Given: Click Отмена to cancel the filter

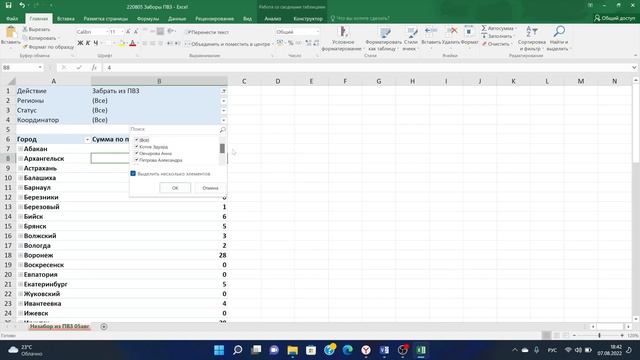Looking at the screenshot, I should [x=210, y=188].
